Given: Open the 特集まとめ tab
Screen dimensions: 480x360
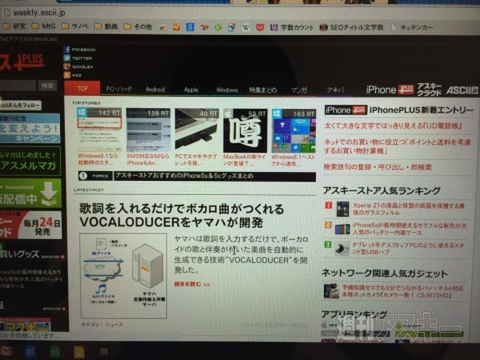Looking at the screenshot, I should (x=263, y=90).
